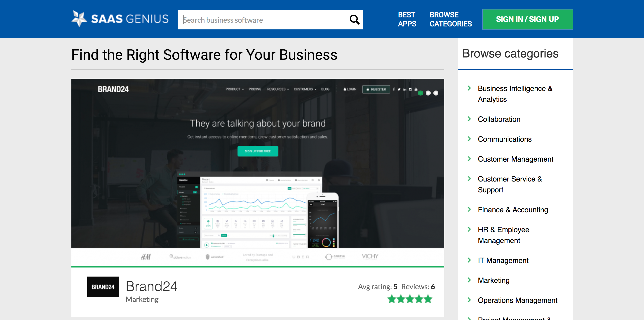This screenshot has width=644, height=320.
Task: Open Business Intelligence & Analytics category
Action: click(515, 94)
